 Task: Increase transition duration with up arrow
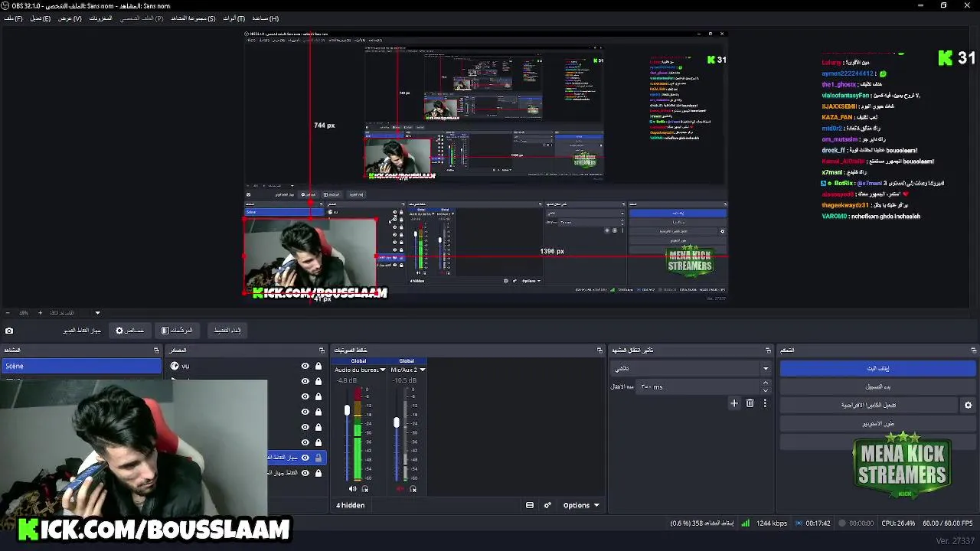(765, 383)
